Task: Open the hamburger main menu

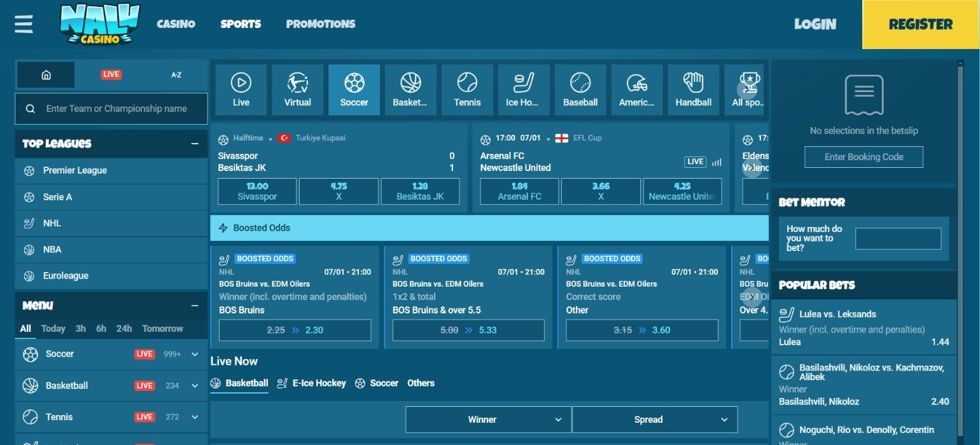Action: pos(24,24)
